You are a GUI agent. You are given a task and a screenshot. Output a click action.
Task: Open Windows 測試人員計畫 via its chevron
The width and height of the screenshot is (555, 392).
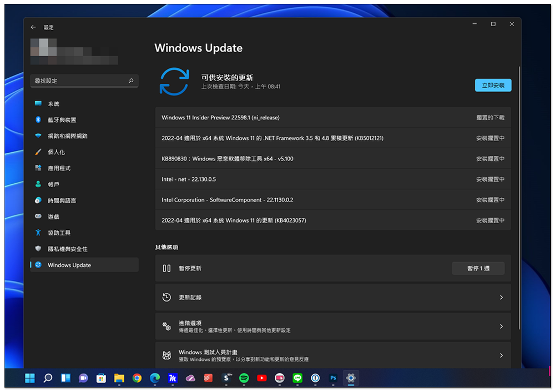501,355
